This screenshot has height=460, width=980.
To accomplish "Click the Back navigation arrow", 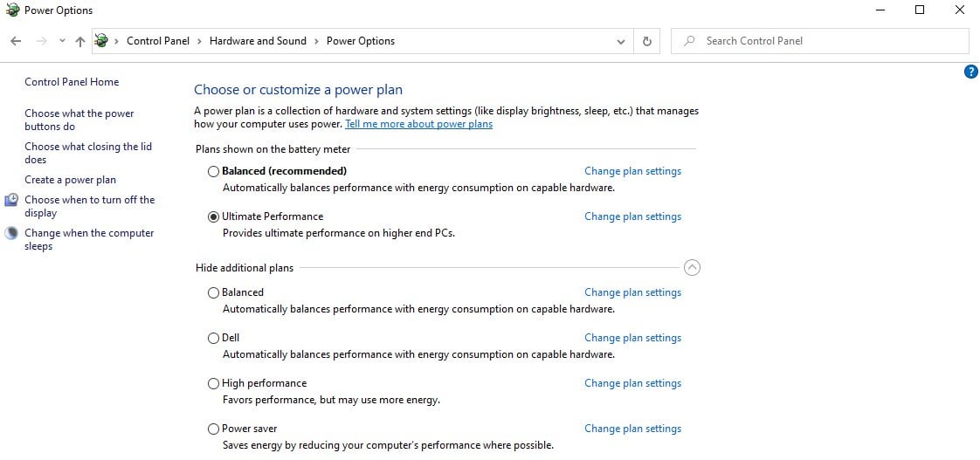I will pos(17,41).
